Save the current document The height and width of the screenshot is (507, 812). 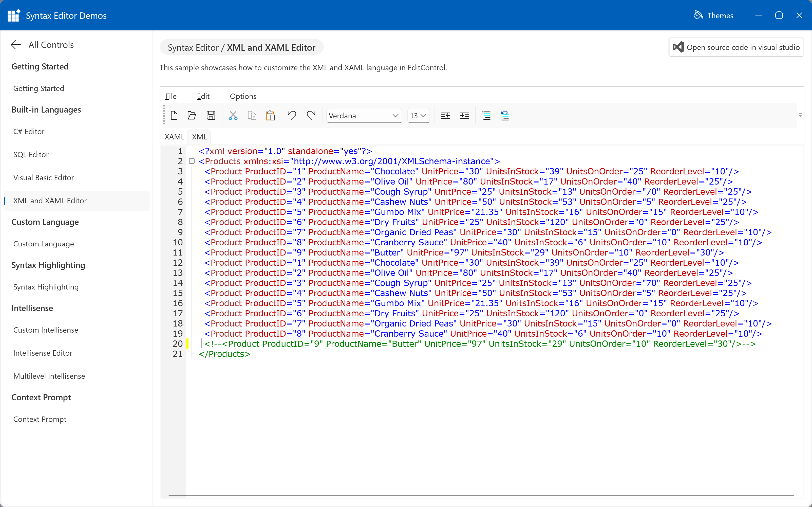(211, 115)
